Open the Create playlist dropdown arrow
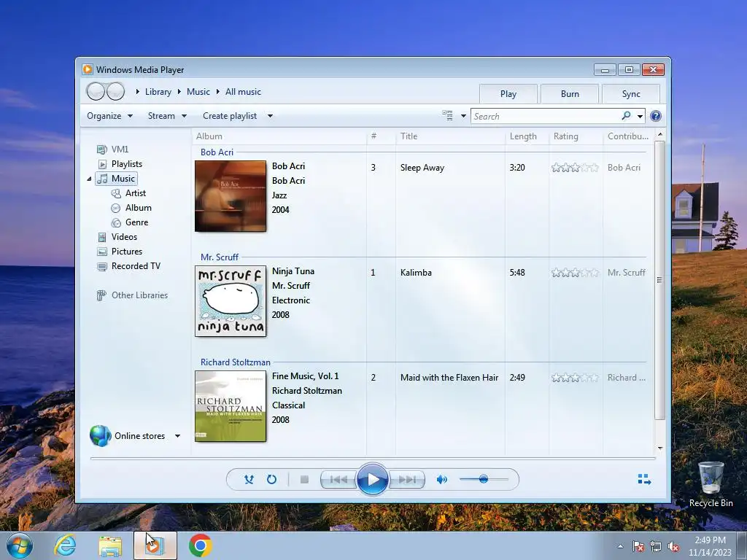The width and height of the screenshot is (747, 560). tap(270, 116)
